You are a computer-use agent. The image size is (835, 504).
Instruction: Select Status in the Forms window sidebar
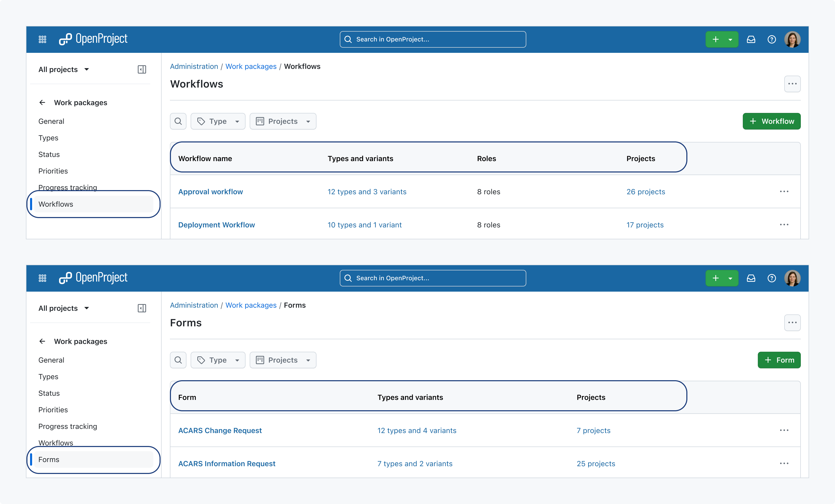(49, 393)
